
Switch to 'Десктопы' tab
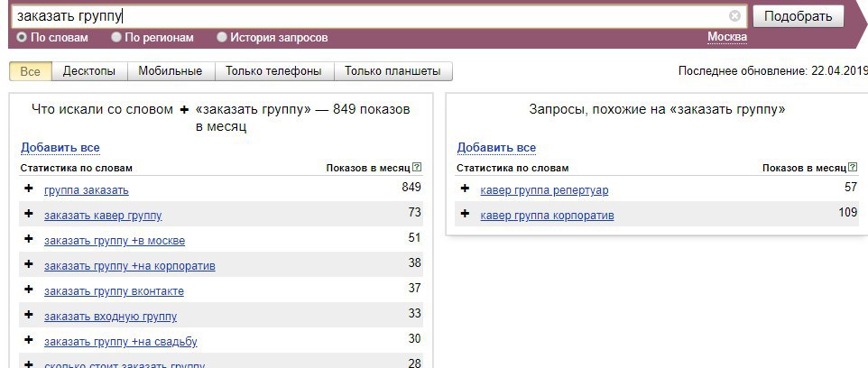[89, 71]
